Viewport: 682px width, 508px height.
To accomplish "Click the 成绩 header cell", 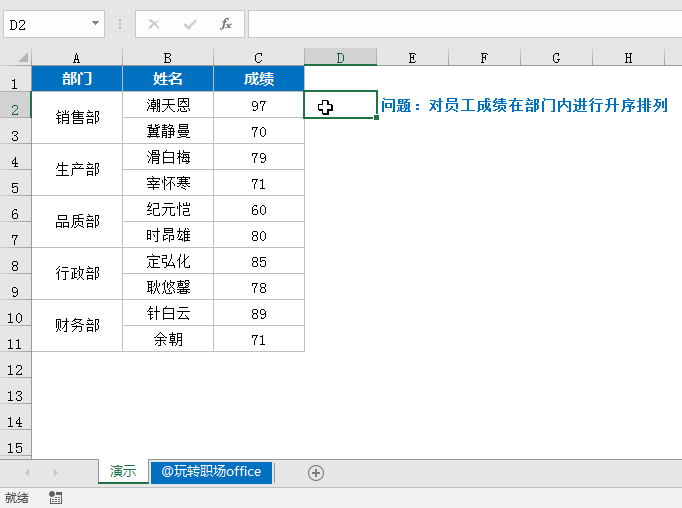I will click(259, 79).
